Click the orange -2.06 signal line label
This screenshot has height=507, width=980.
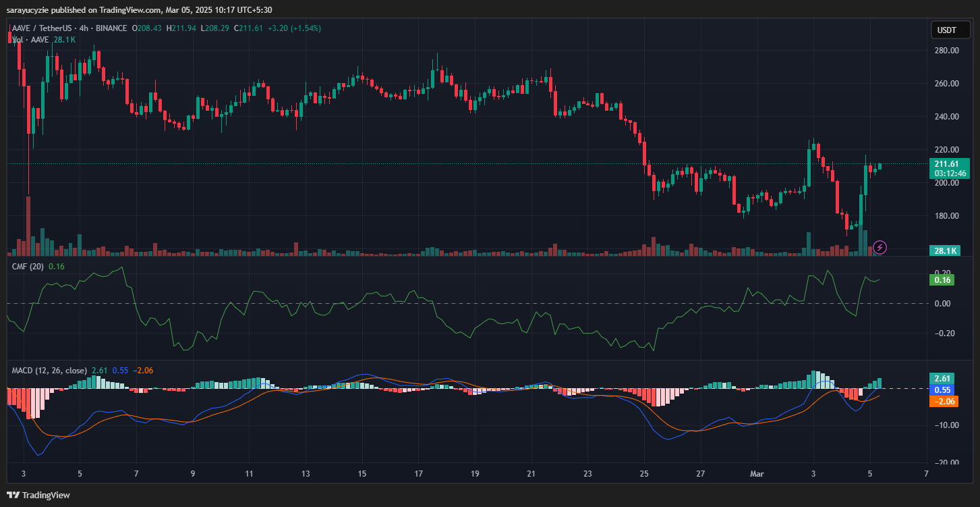click(942, 401)
